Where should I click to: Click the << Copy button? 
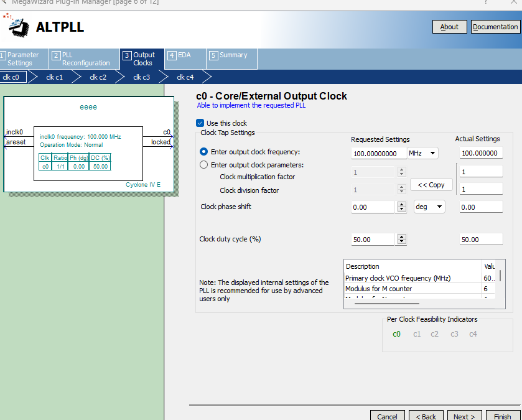coord(431,185)
